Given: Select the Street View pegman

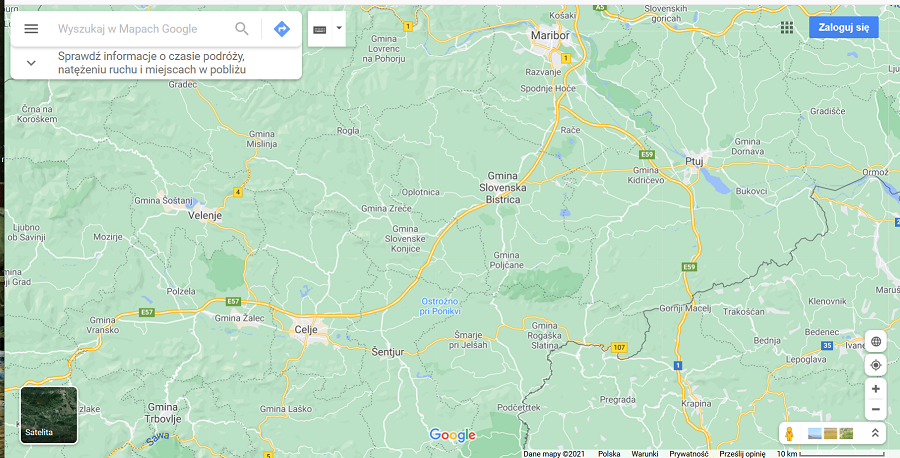Looking at the screenshot, I should pyautogui.click(x=789, y=434).
